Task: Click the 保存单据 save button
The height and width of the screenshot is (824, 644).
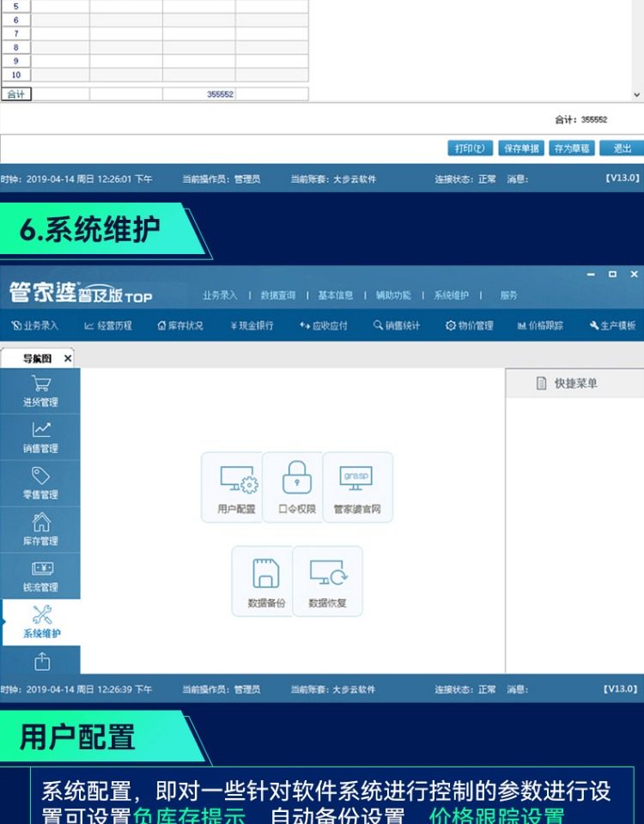Action: (x=521, y=148)
